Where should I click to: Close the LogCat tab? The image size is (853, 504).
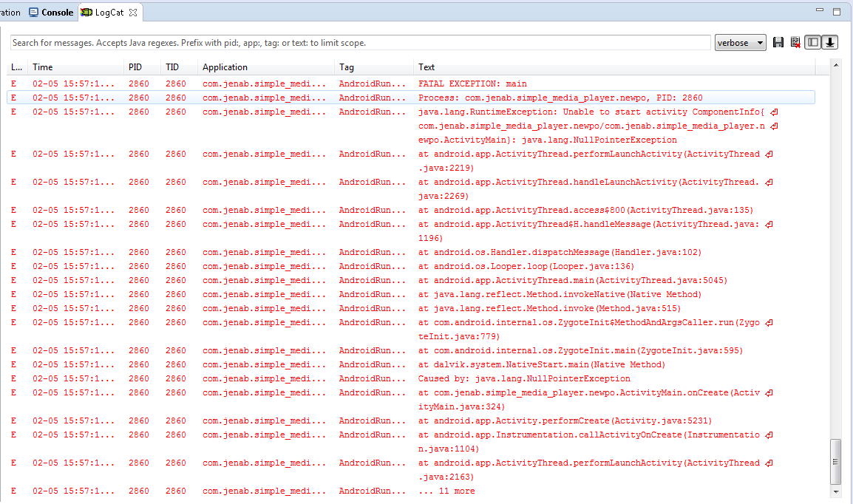(x=133, y=13)
